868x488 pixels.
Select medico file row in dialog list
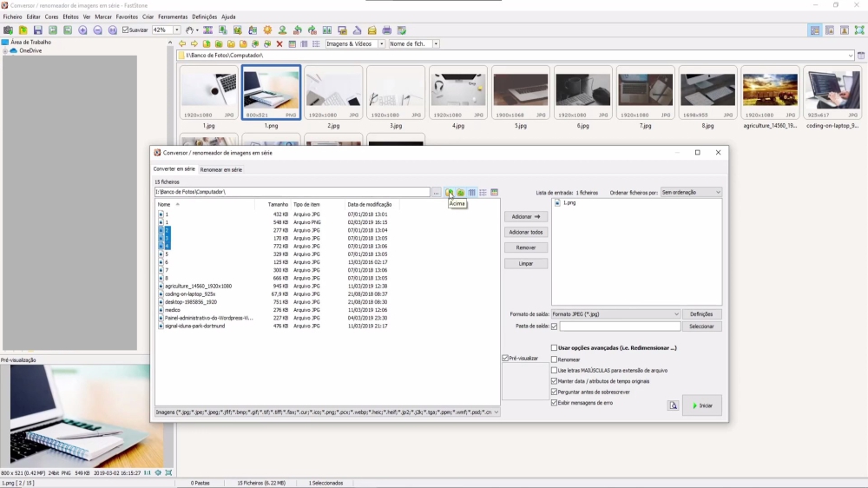[172, 310]
